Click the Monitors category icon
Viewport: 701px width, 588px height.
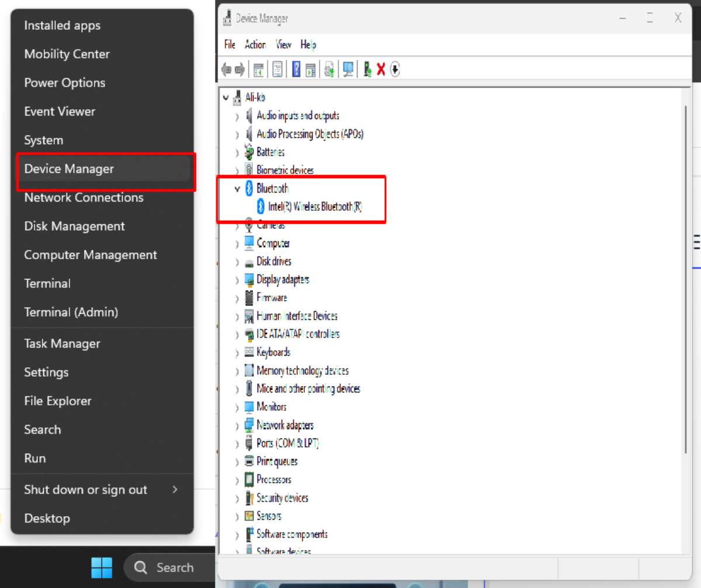[249, 407]
